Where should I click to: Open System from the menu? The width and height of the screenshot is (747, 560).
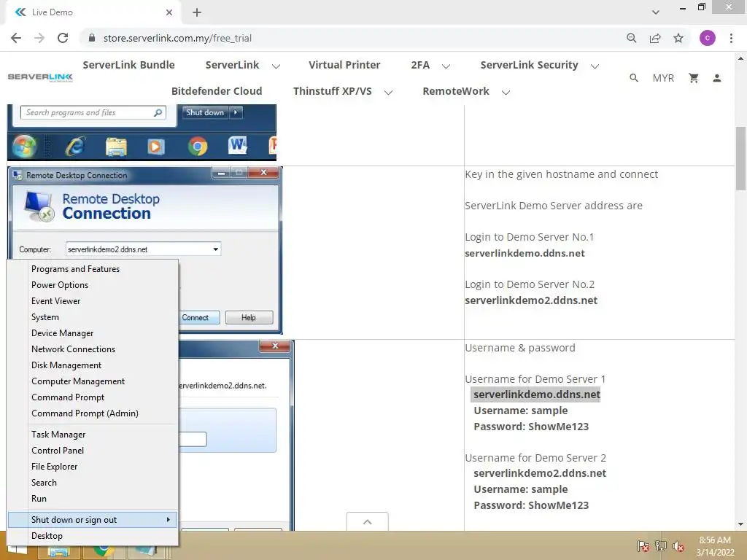click(93, 317)
